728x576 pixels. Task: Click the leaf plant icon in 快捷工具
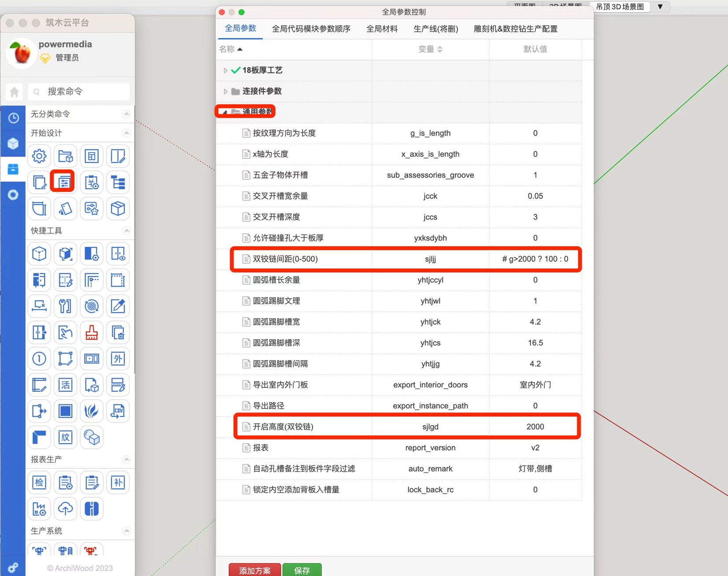click(92, 411)
